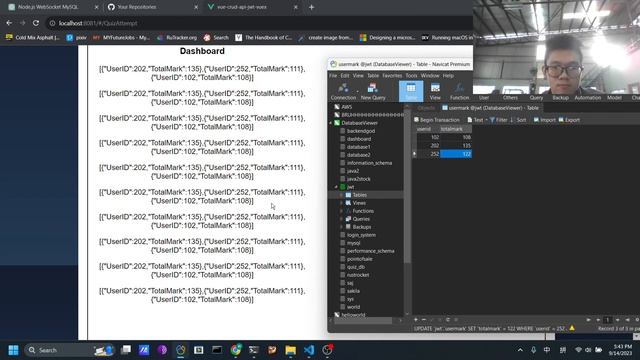Open Chrome from the taskbar
640x360 pixels.
point(236,350)
